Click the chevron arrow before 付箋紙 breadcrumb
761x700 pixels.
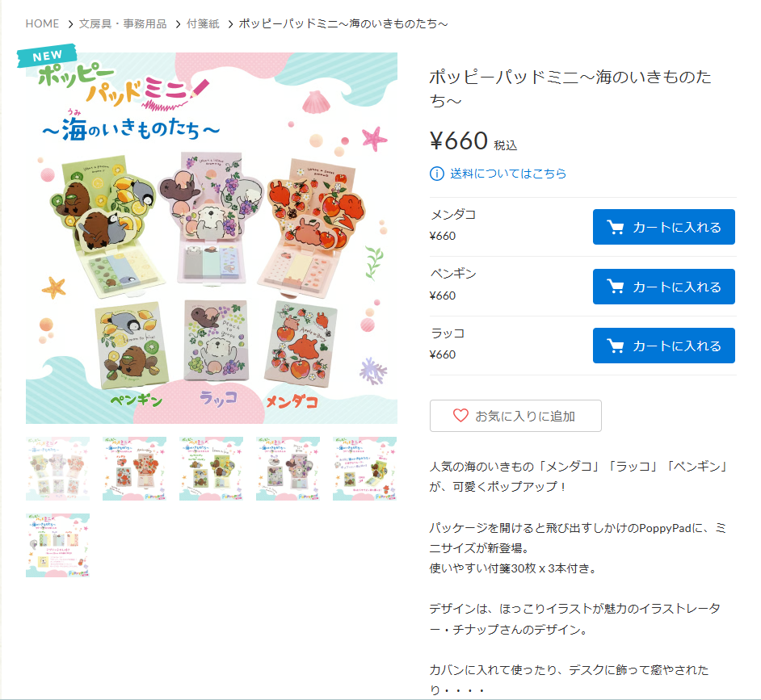tap(178, 23)
